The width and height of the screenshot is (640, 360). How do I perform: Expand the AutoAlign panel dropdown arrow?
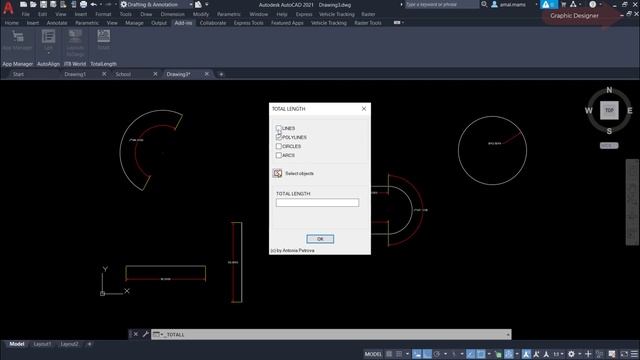[48, 53]
